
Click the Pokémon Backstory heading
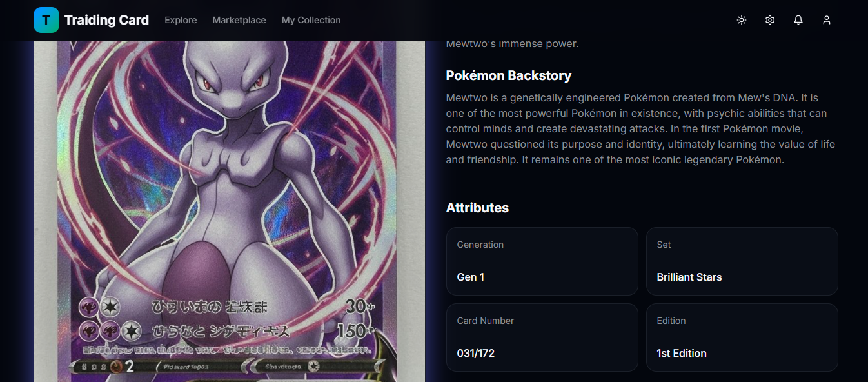[x=509, y=75]
